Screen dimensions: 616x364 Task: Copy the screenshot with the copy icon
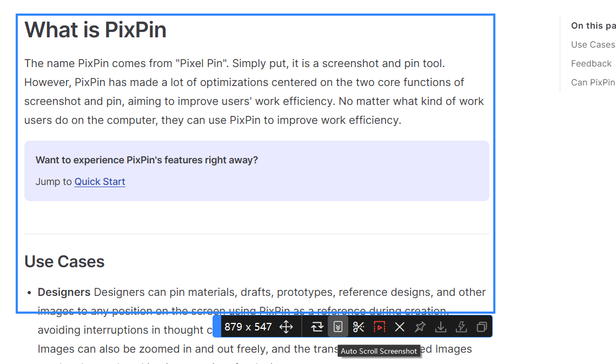click(481, 327)
